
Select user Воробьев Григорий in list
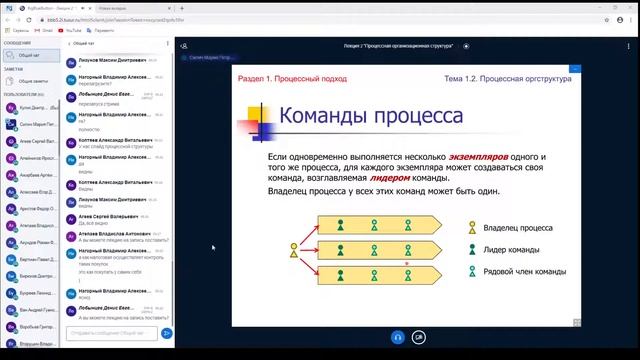coord(31,327)
